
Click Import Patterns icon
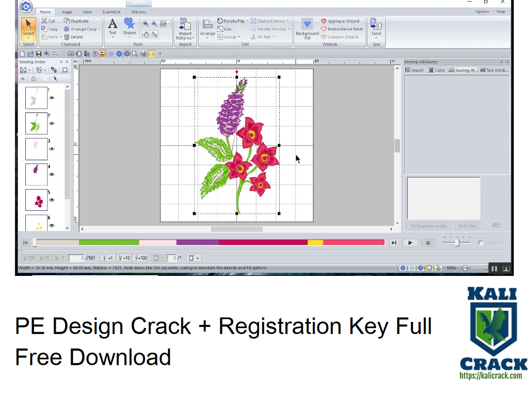185,29
